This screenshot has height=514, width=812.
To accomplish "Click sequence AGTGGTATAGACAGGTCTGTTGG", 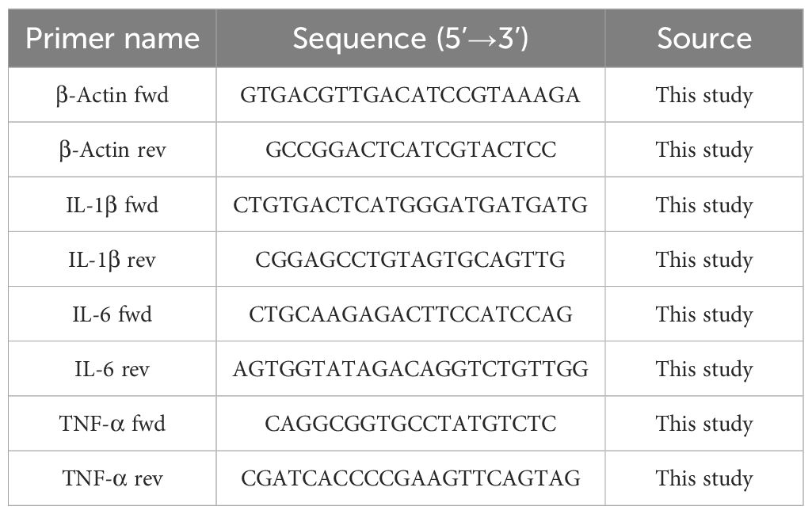I will 410,369.
